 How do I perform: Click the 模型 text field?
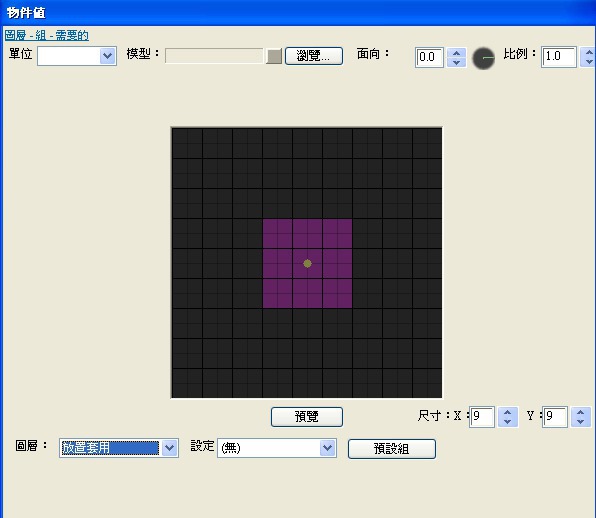(214, 56)
